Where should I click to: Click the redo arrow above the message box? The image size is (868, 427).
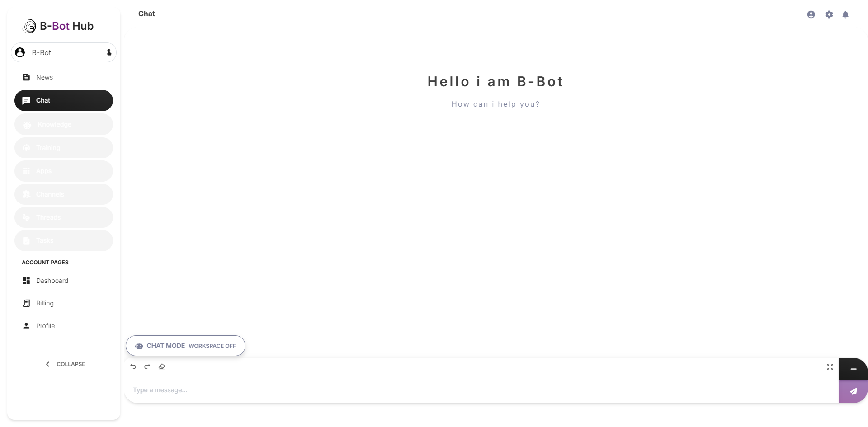[x=147, y=367]
